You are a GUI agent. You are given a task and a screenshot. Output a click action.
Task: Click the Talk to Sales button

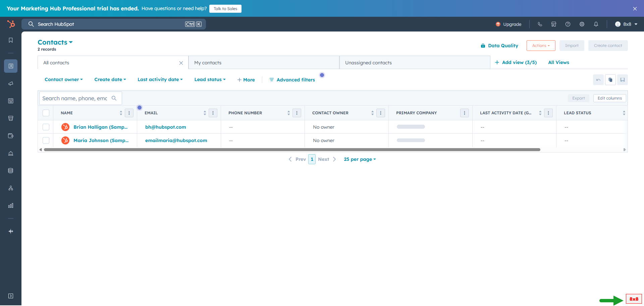(225, 9)
